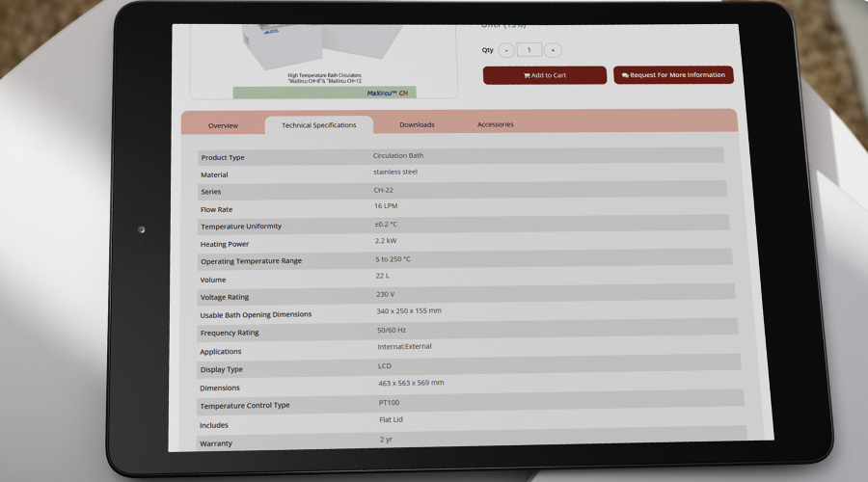Screen dimensions: 868x482
Task: Click the quantity input field
Action: tap(529, 50)
